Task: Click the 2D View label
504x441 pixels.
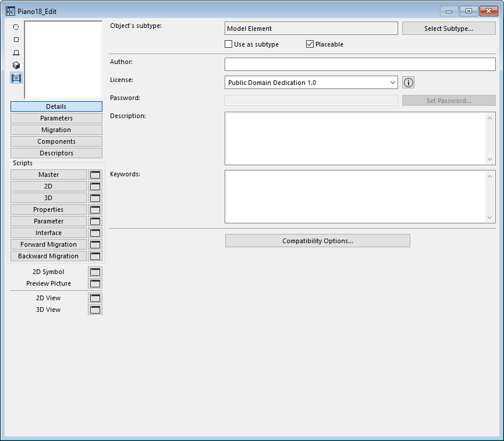Action: [x=48, y=298]
